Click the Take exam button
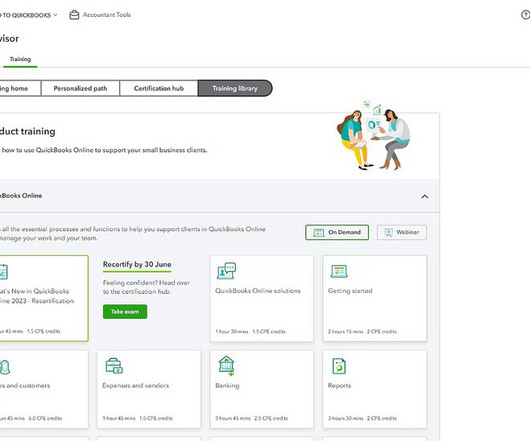530x442 pixels. (x=125, y=312)
